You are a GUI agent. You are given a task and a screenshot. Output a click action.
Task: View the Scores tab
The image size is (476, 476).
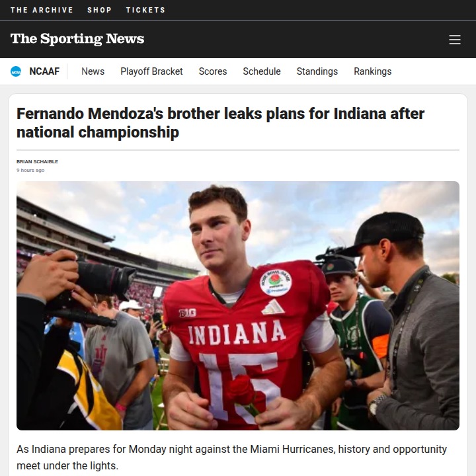click(x=213, y=71)
